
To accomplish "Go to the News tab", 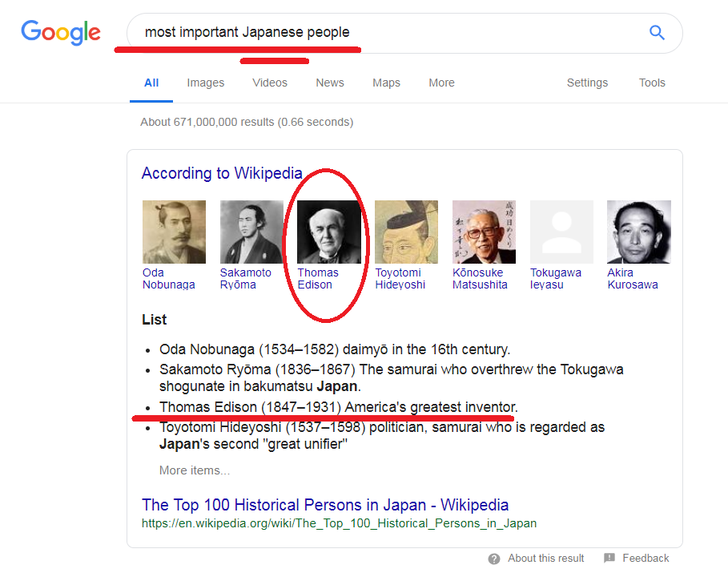I will point(330,83).
